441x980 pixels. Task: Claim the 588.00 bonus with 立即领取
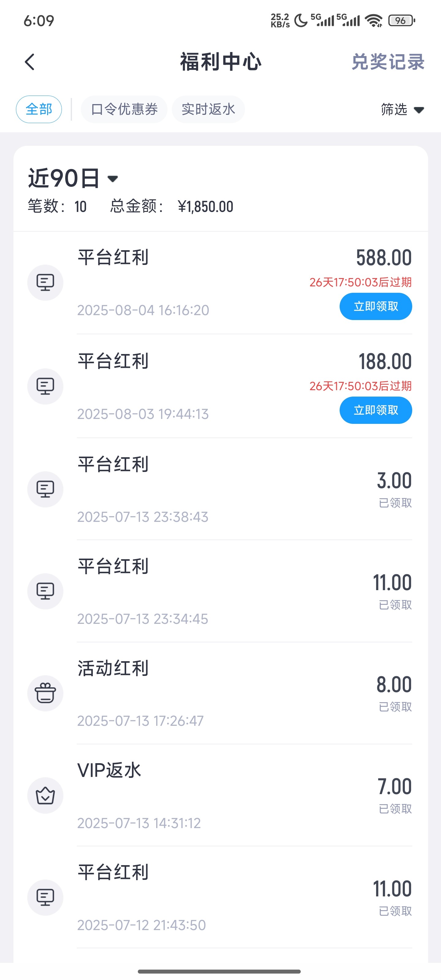point(375,307)
